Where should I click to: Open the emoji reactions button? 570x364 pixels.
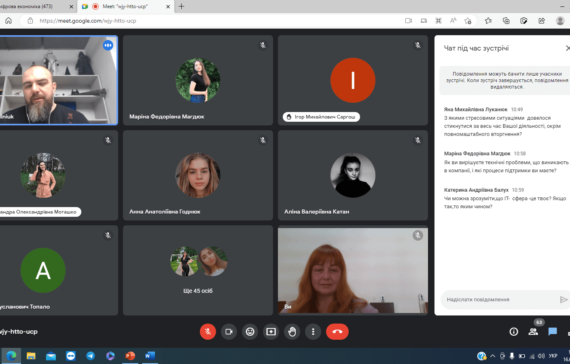point(250,332)
